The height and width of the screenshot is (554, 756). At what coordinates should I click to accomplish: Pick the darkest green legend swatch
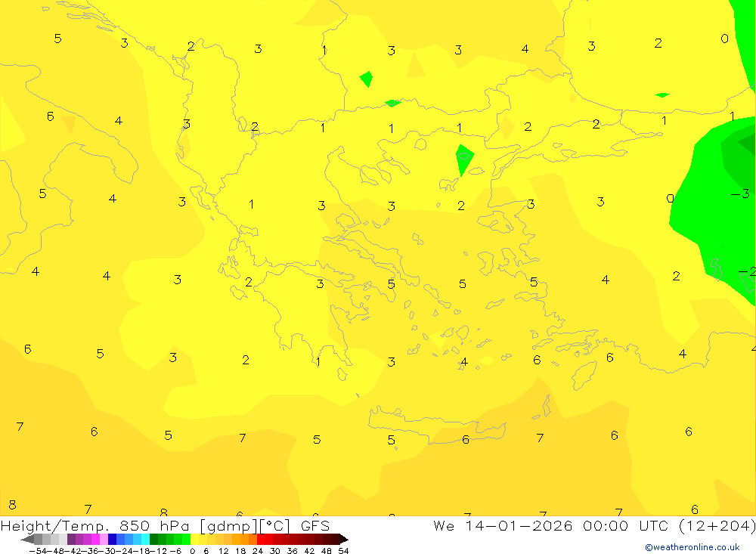click(153, 540)
